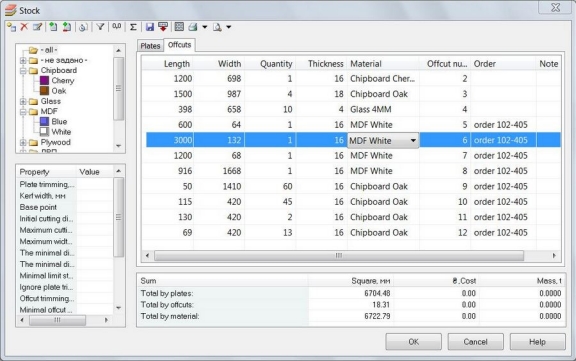Collapse the Chipboard tree node
The width and height of the screenshot is (576, 361).
[23, 71]
